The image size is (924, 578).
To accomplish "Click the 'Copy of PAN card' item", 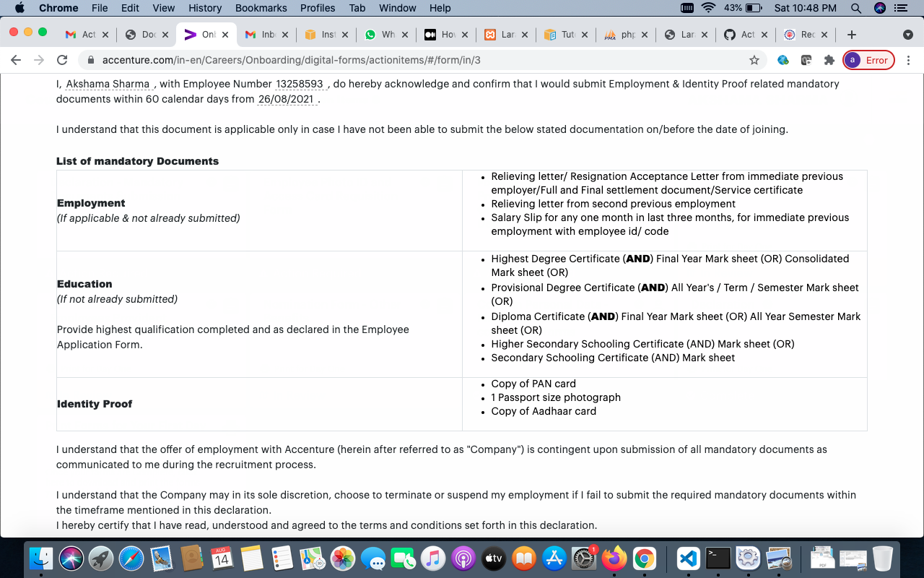I will click(x=533, y=384).
